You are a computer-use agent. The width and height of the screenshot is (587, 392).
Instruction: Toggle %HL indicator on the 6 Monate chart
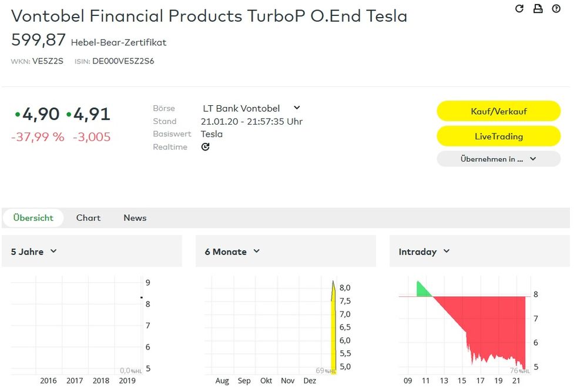[x=325, y=370]
